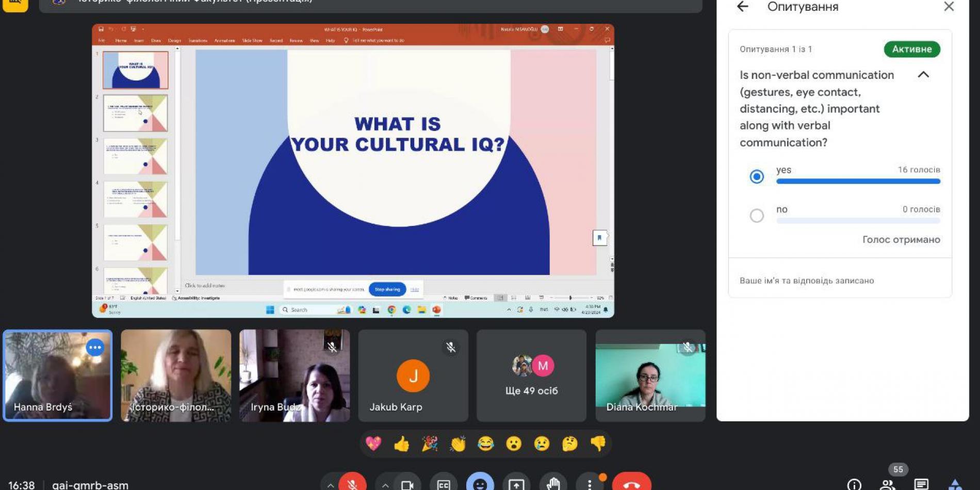Image resolution: width=980 pixels, height=490 pixels.
Task: Click the no votes progress bar
Action: [858, 221]
